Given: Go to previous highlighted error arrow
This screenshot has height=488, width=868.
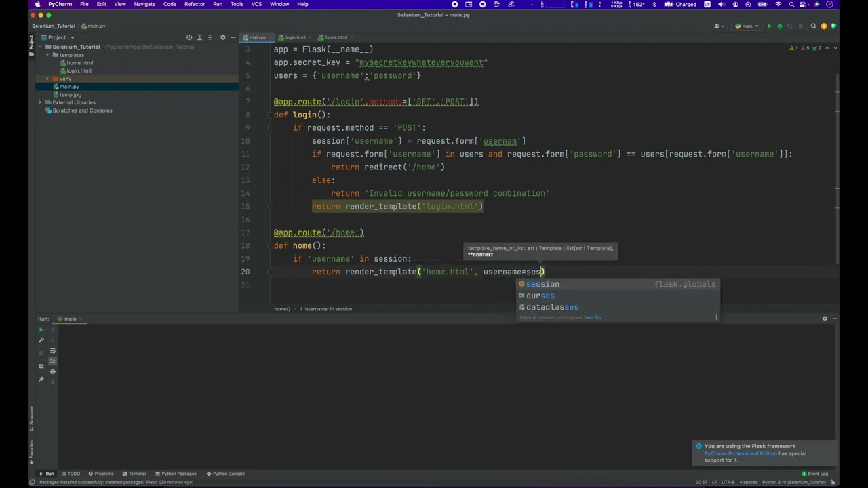Looking at the screenshot, I should point(827,48).
